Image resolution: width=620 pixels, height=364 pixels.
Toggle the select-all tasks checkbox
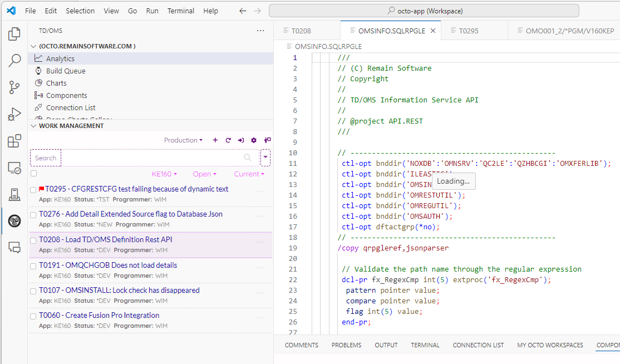tap(34, 174)
